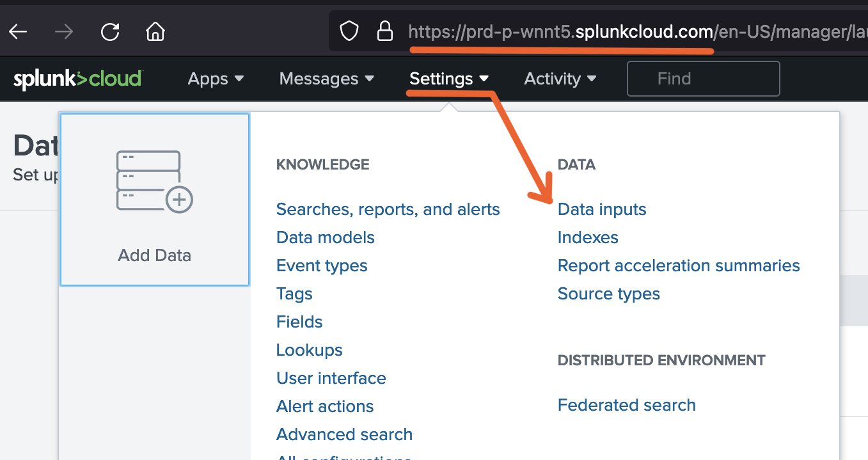Viewport: 868px width, 460px height.
Task: Open the Tags settings page
Action: [x=294, y=294]
